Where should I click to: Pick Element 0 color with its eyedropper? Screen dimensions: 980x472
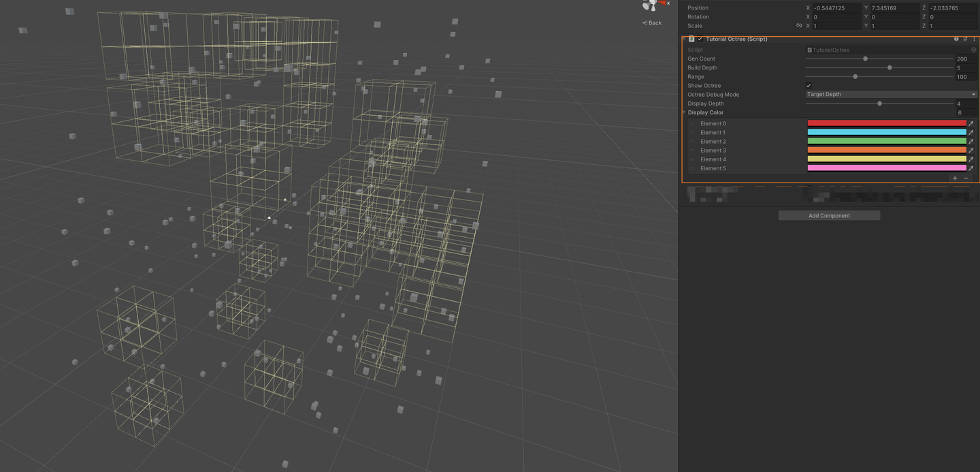971,123
